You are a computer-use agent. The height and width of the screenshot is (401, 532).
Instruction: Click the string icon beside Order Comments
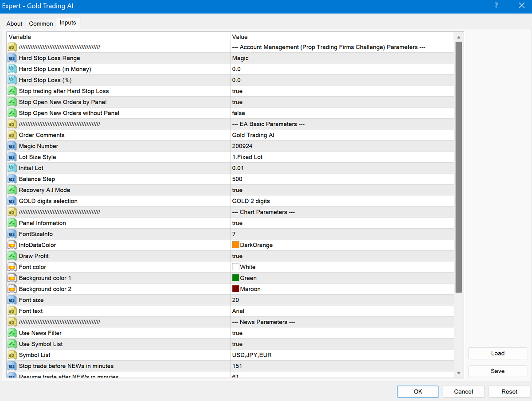12,135
